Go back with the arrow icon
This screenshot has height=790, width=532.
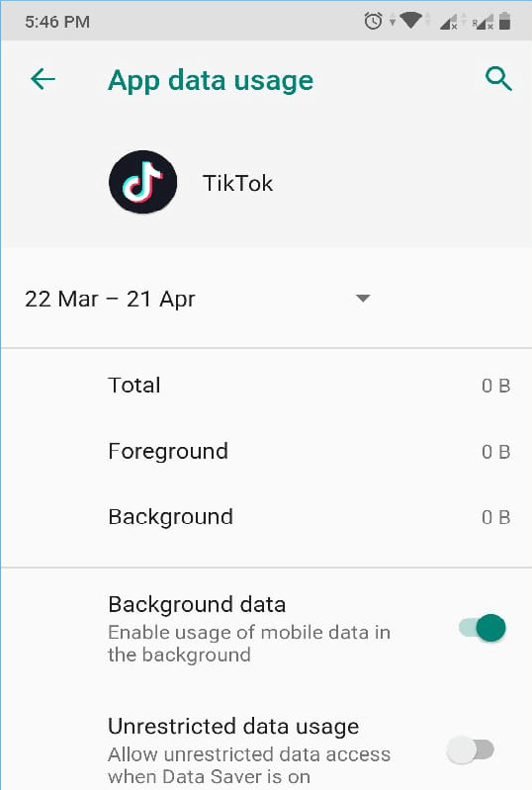point(43,79)
